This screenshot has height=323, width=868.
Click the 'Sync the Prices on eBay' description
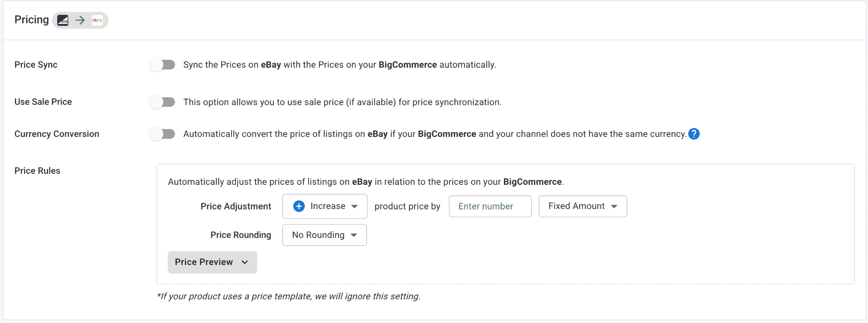point(339,65)
